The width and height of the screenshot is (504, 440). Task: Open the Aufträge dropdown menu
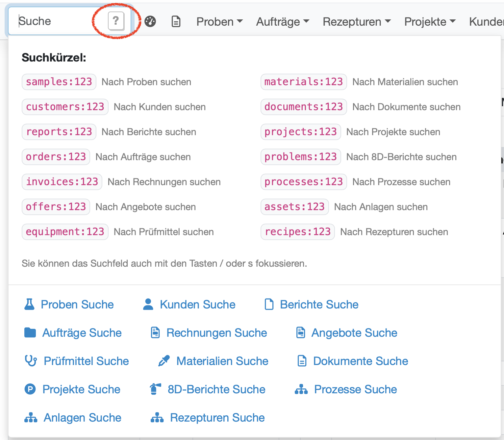click(x=283, y=22)
